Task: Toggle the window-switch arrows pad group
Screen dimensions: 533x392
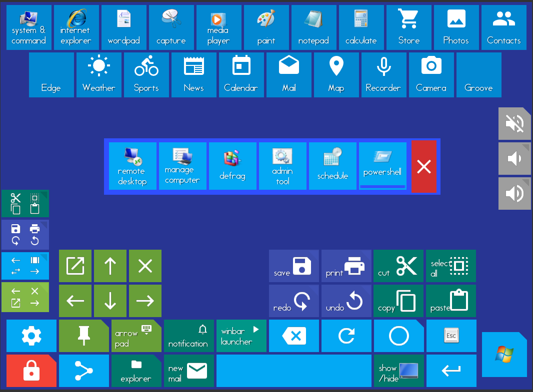Action: click(x=25, y=266)
